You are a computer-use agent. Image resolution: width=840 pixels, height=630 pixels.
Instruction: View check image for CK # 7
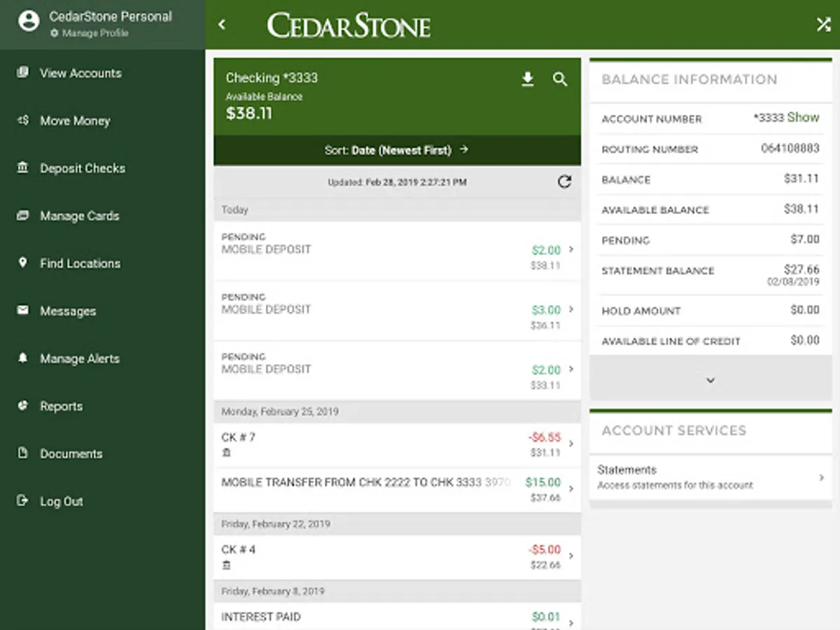pyautogui.click(x=226, y=453)
